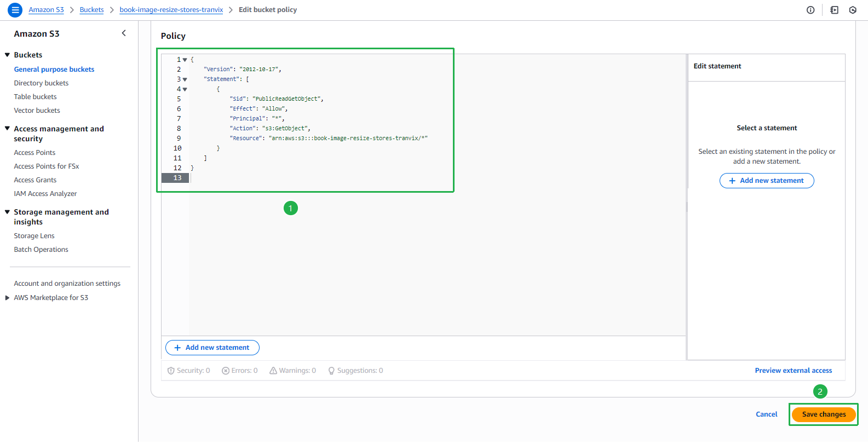The width and height of the screenshot is (868, 444).
Task: Click Add new statement in Edit statement panel
Action: point(767,181)
